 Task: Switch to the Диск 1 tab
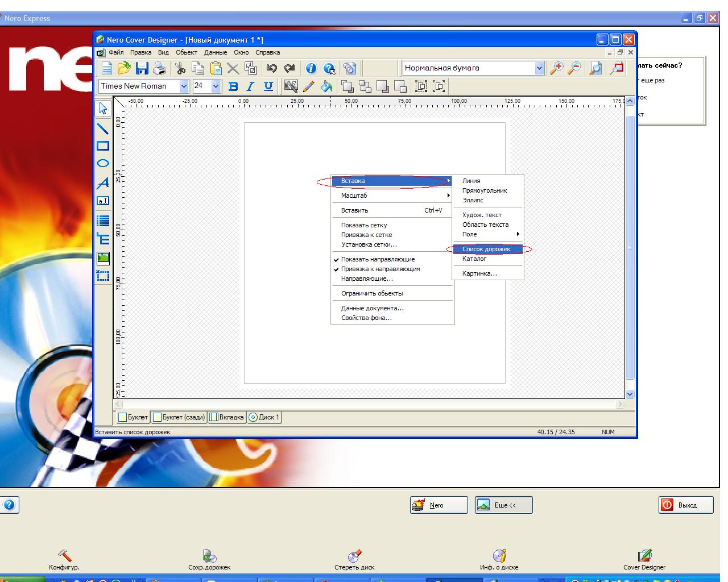(264, 417)
